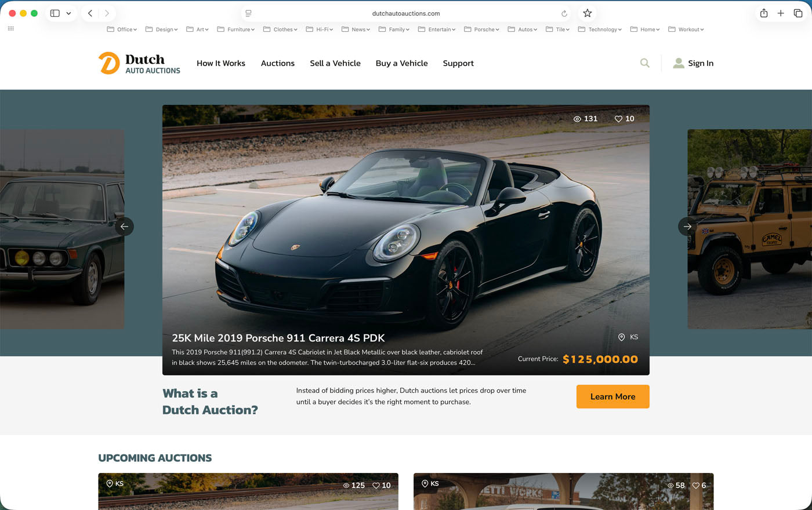812x510 pixels.
Task: Expand the News bookmarks folder
Action: [356, 30]
